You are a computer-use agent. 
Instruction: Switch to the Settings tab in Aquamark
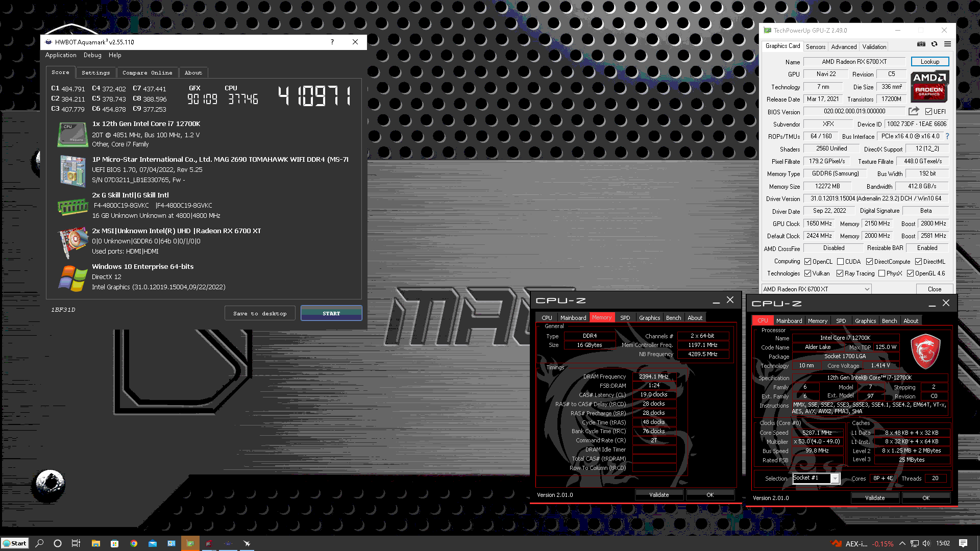pyautogui.click(x=95, y=73)
